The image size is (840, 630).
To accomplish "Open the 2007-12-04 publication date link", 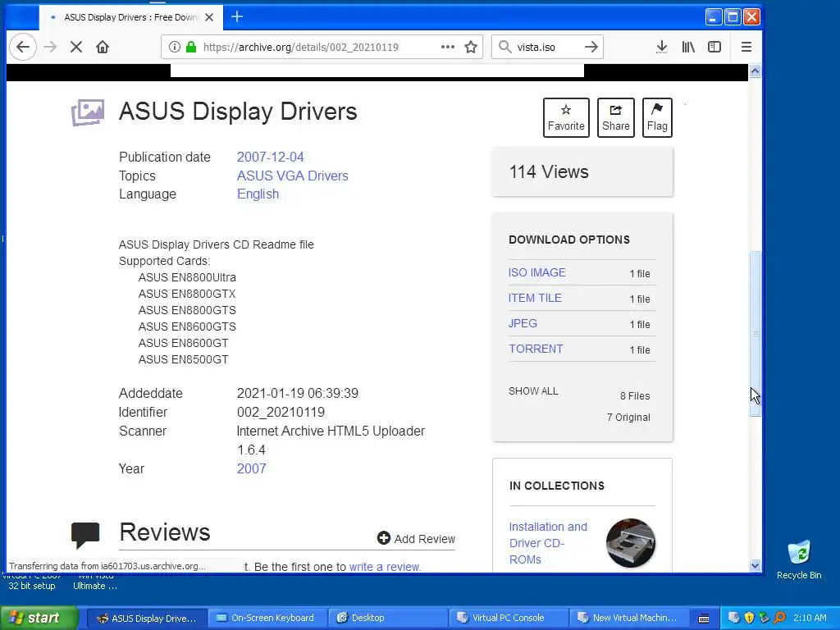I will coord(270,157).
